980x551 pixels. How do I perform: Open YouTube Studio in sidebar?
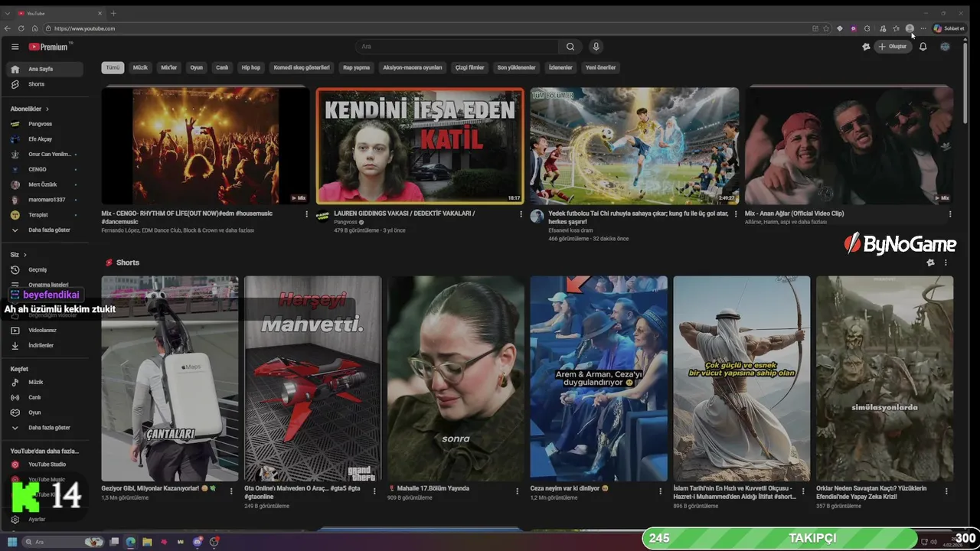click(46, 465)
